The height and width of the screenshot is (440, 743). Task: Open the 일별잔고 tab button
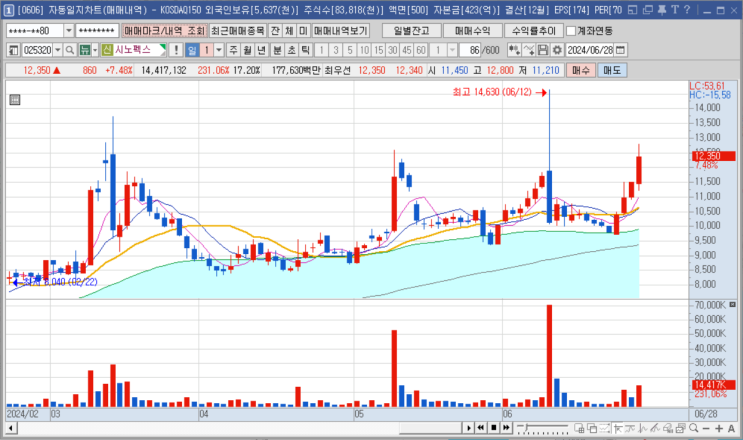tap(411, 31)
